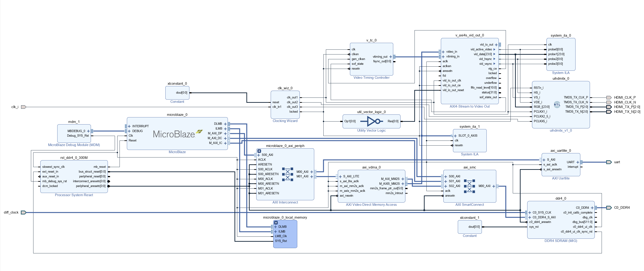The height and width of the screenshot is (271, 644).
Task: Select the Processor System Reset block
Action: tap(74, 176)
